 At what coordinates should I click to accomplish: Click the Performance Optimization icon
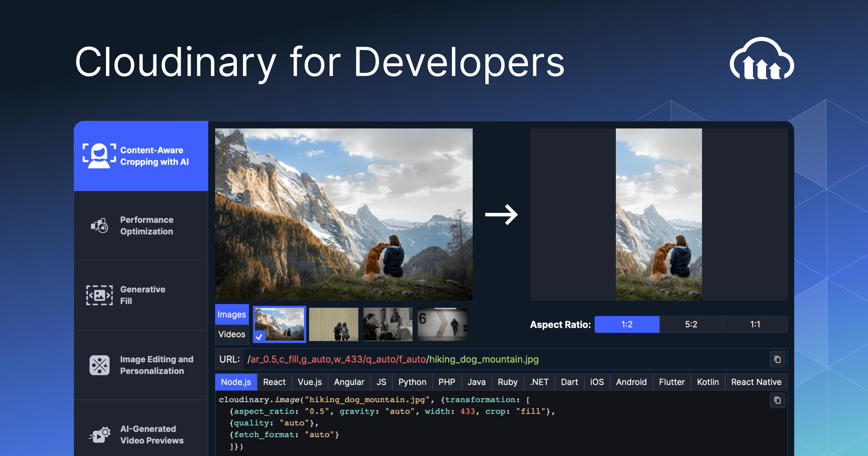99,225
